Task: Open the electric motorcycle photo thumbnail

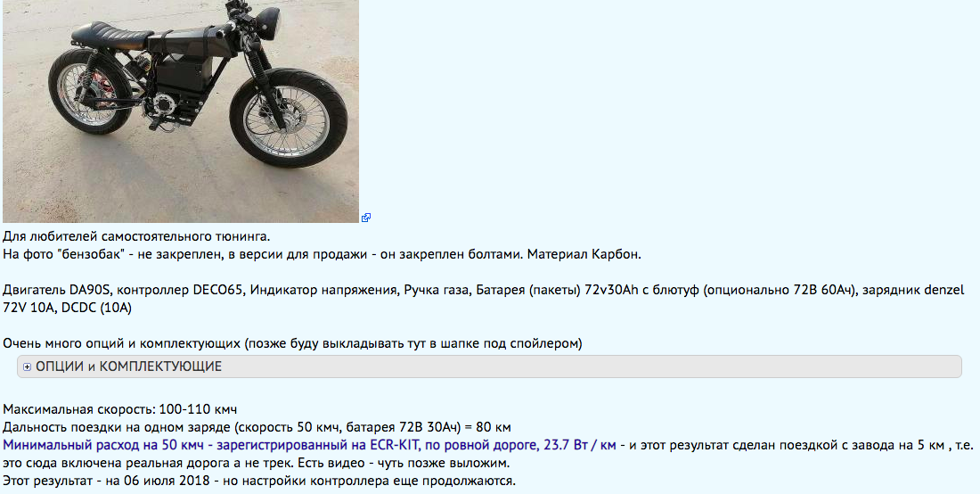Action: (x=181, y=111)
